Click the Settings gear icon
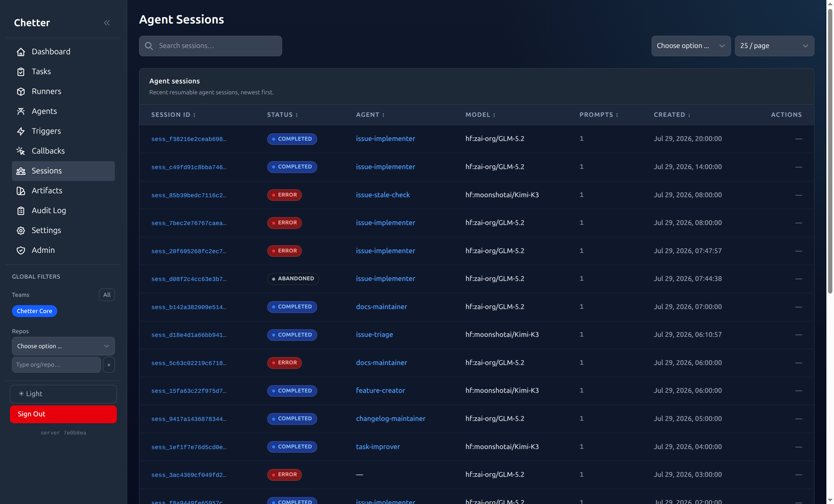The height and width of the screenshot is (504, 834). 21,230
